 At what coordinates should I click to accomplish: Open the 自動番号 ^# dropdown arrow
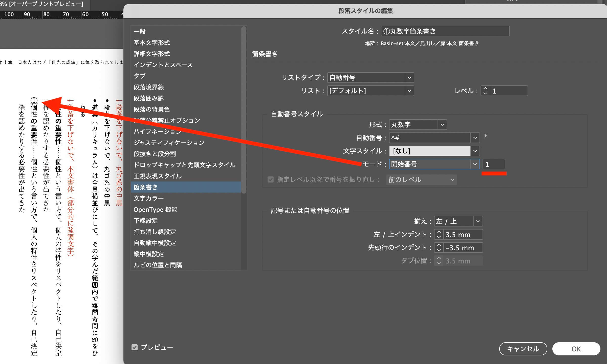pos(475,138)
